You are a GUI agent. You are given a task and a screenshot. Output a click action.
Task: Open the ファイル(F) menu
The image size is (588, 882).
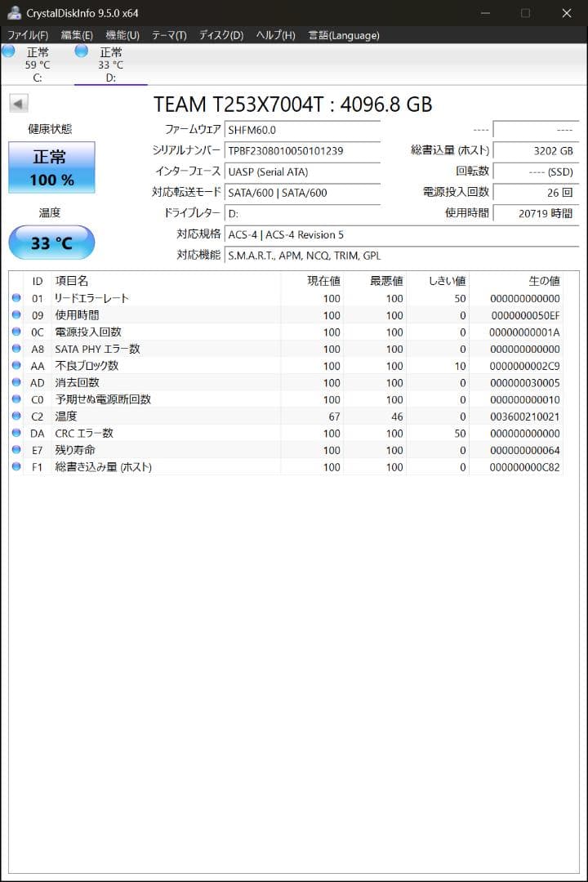coord(28,35)
